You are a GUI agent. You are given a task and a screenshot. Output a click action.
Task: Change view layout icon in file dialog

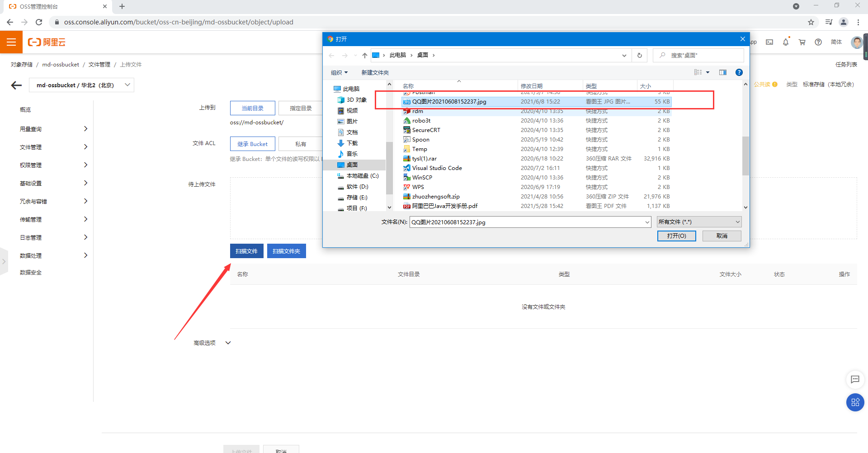(x=698, y=72)
